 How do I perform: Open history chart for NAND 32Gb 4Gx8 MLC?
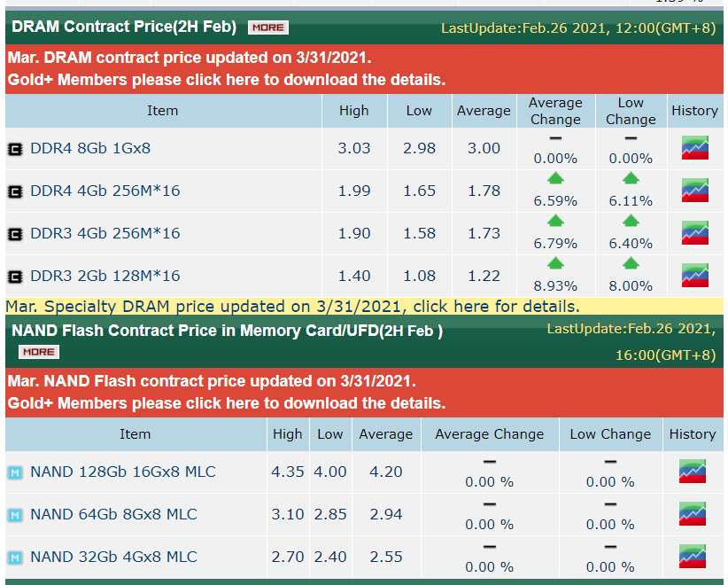(693, 557)
